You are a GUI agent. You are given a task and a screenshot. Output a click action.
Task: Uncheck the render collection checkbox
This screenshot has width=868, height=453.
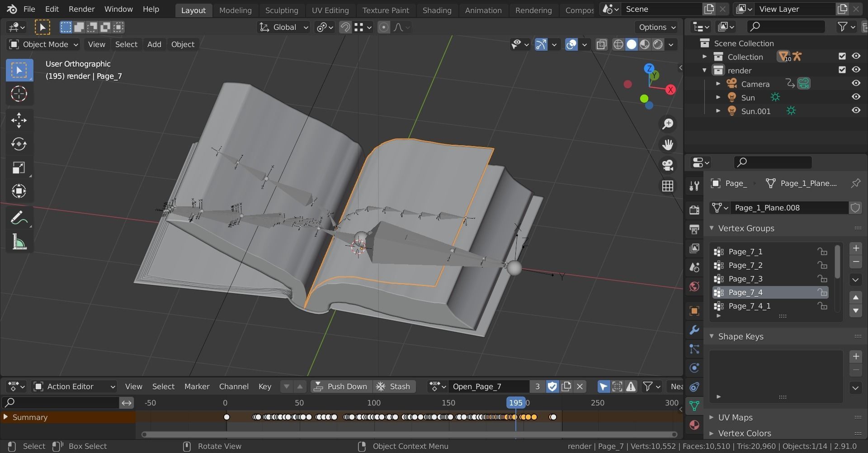click(842, 70)
